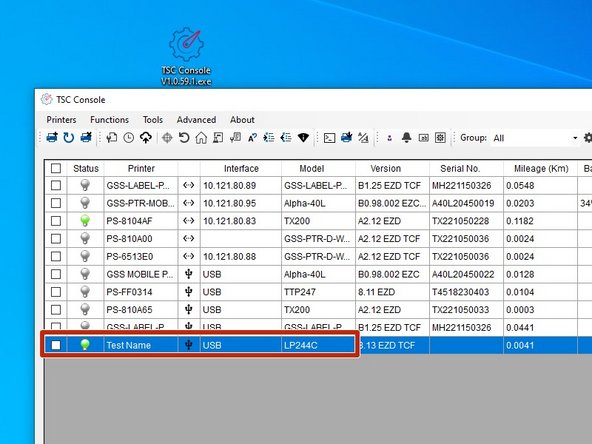
Task: Click the remove printer toolbar icon
Action: click(86, 137)
